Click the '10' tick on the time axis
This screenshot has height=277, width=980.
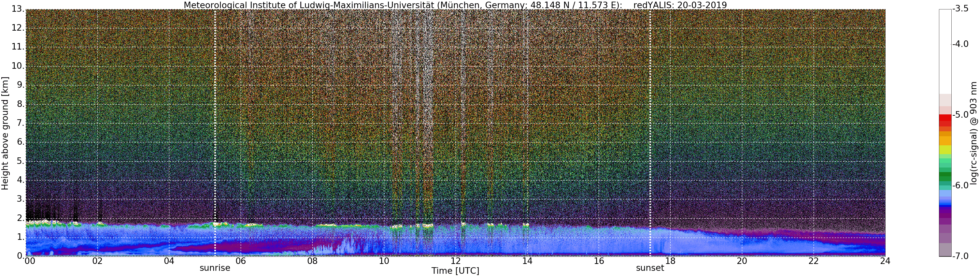coord(384,261)
